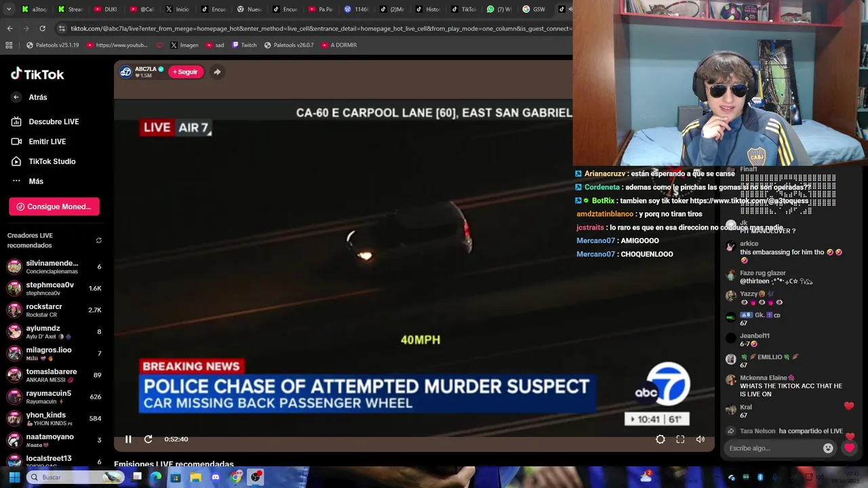Open the Más menu
Image resolution: width=868 pixels, height=488 pixels.
[x=27, y=181]
